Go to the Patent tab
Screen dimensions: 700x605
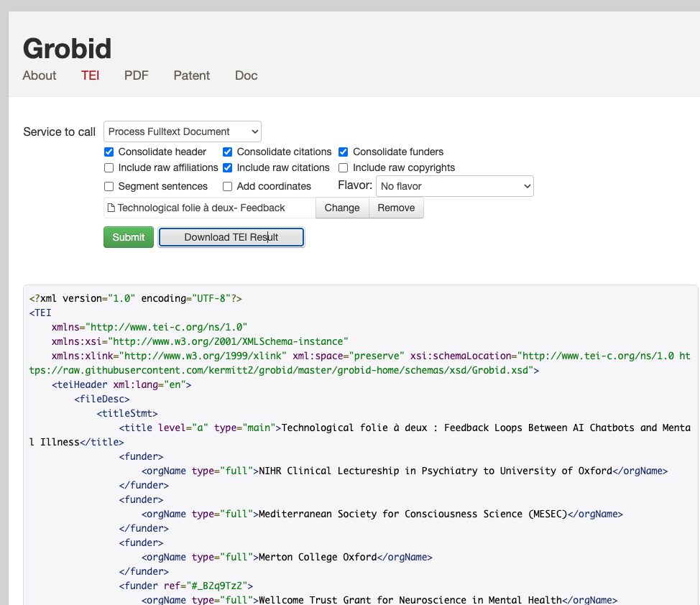tap(191, 75)
